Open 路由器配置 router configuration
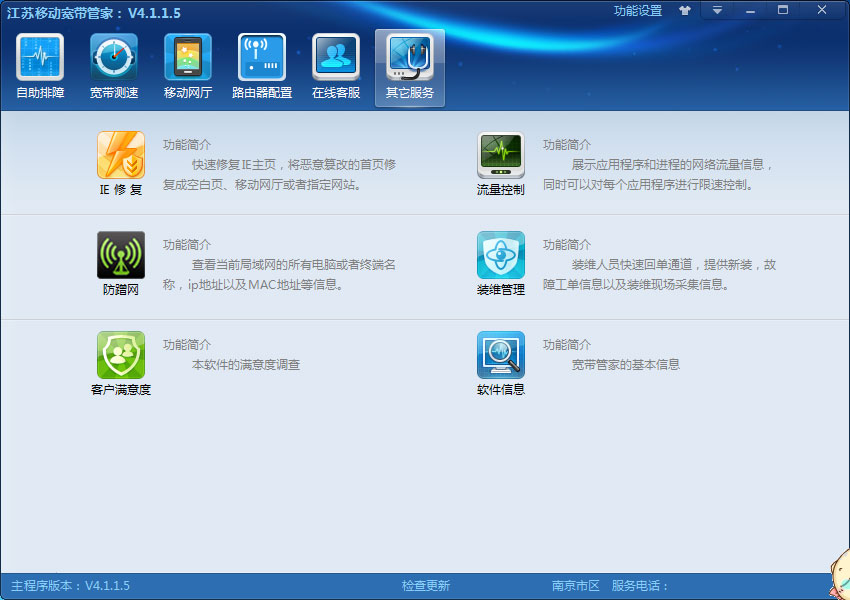Image resolution: width=850 pixels, height=600 pixels. (262, 65)
